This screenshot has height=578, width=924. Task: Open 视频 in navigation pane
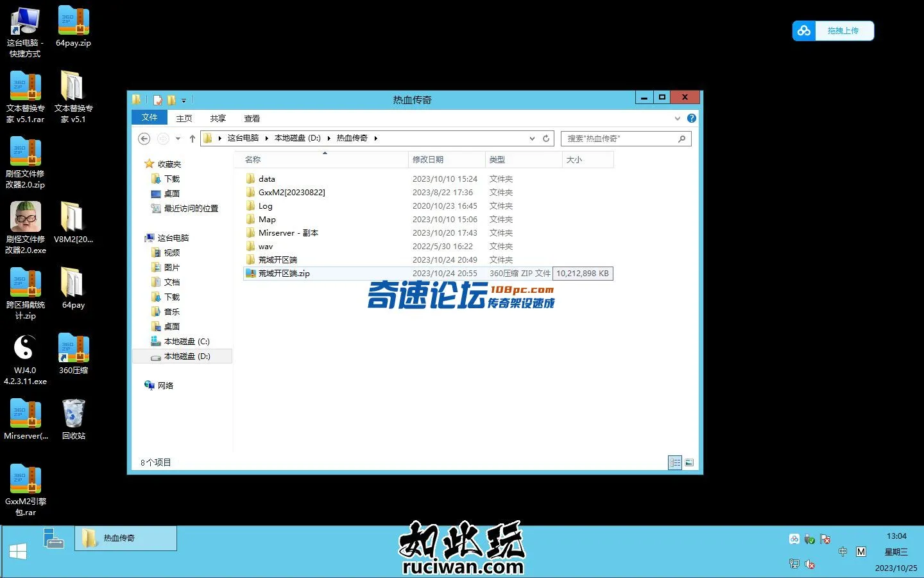(x=166, y=253)
